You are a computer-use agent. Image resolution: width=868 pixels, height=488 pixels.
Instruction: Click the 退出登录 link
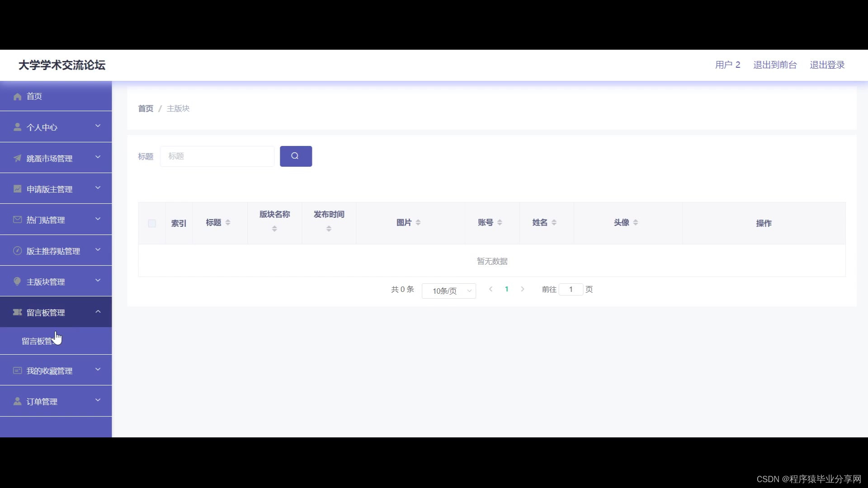(x=827, y=65)
